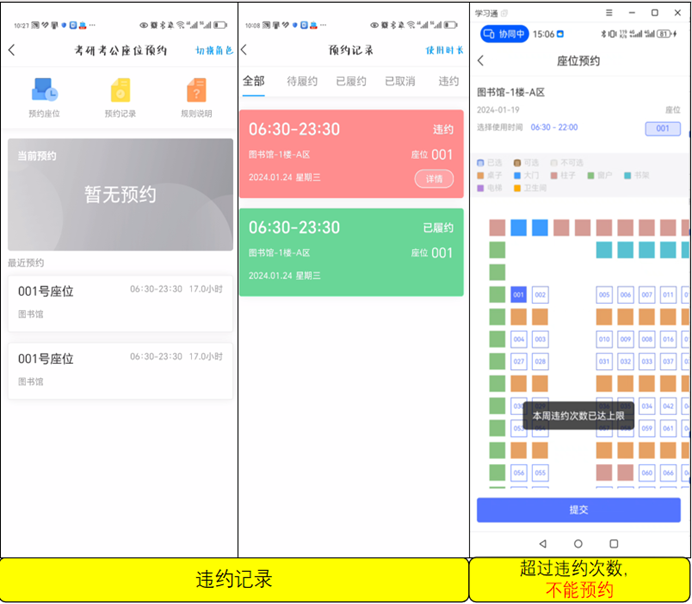Deselect highlighted seat 001 on map
The image size is (692, 604).
518,295
